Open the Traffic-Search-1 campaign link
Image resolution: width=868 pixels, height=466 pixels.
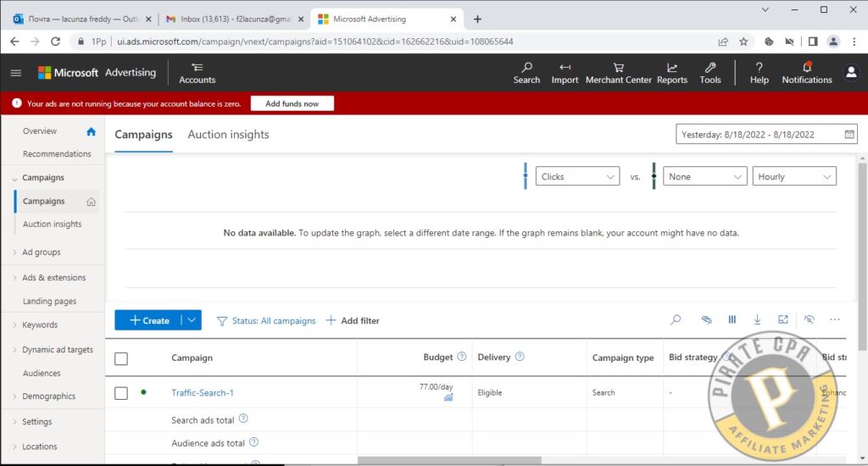click(x=202, y=393)
